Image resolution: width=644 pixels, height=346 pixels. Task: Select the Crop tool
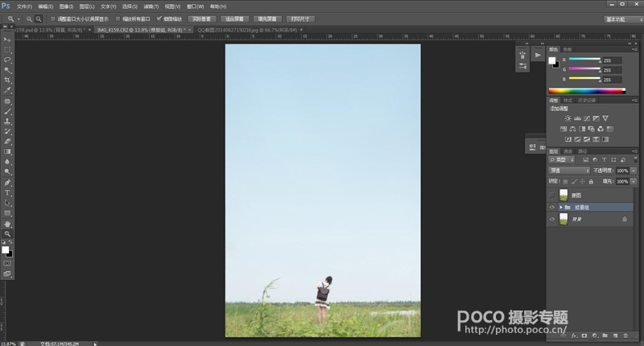[x=7, y=80]
